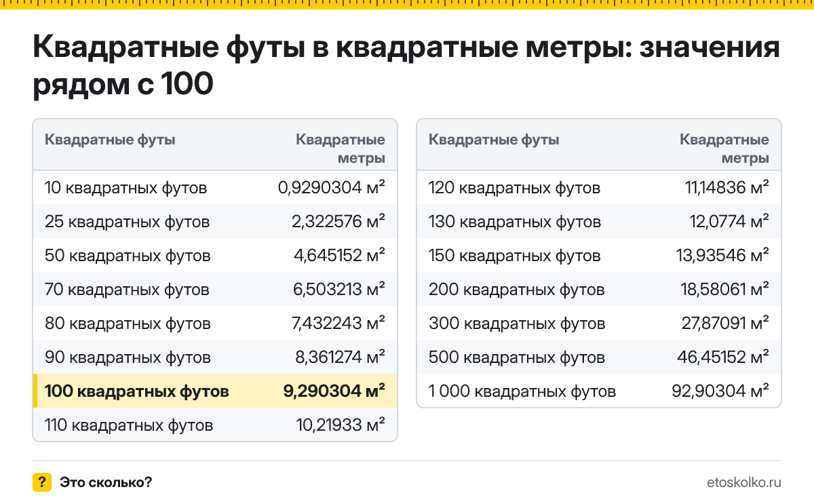This screenshot has width=814, height=504.
Task: Select value '4,645152 м²'
Action: [339, 256]
